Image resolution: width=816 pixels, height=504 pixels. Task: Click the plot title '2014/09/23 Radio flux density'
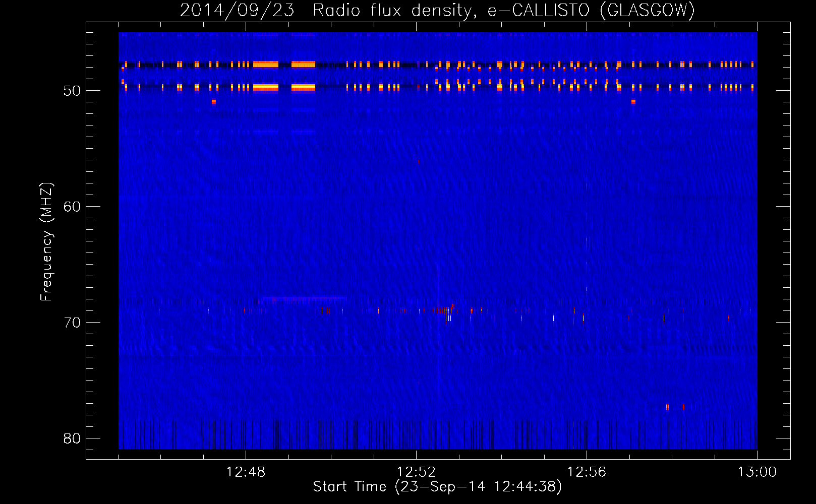pyautogui.click(x=437, y=10)
